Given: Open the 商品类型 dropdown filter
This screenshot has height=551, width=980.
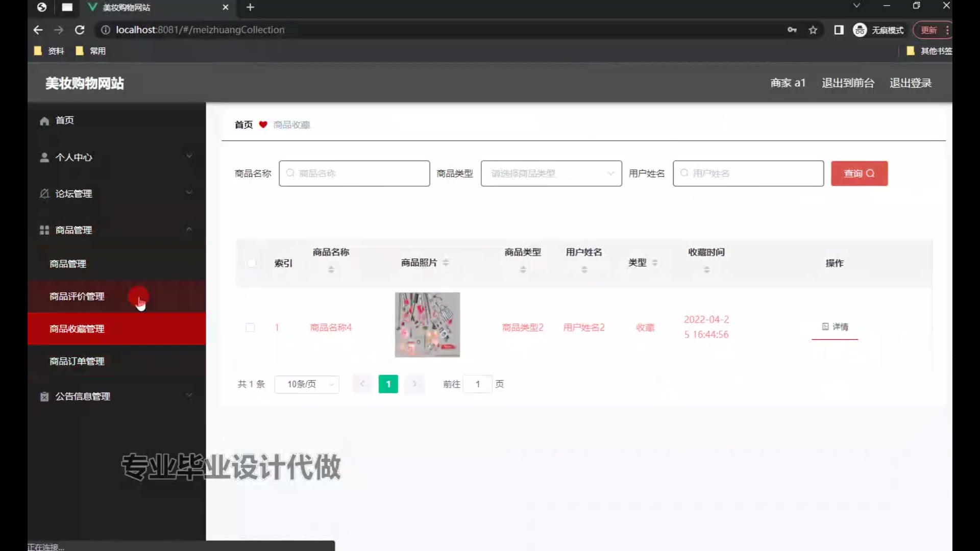Looking at the screenshot, I should coord(551,173).
